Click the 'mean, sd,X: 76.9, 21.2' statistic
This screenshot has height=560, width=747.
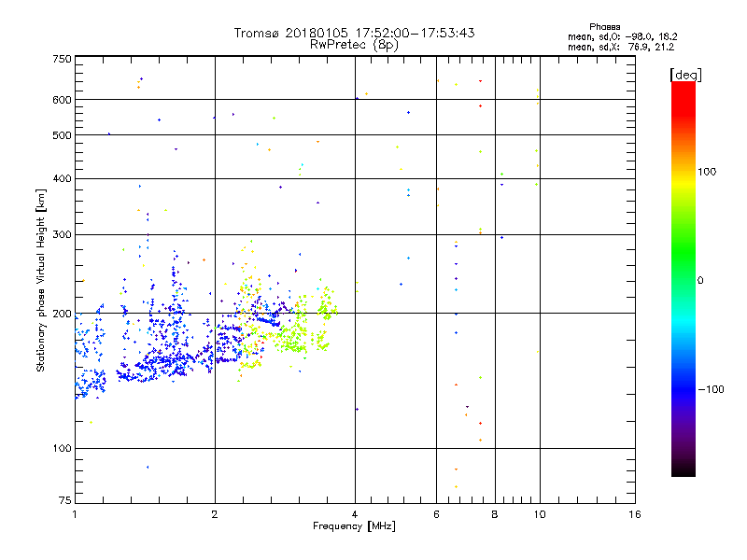621,47
